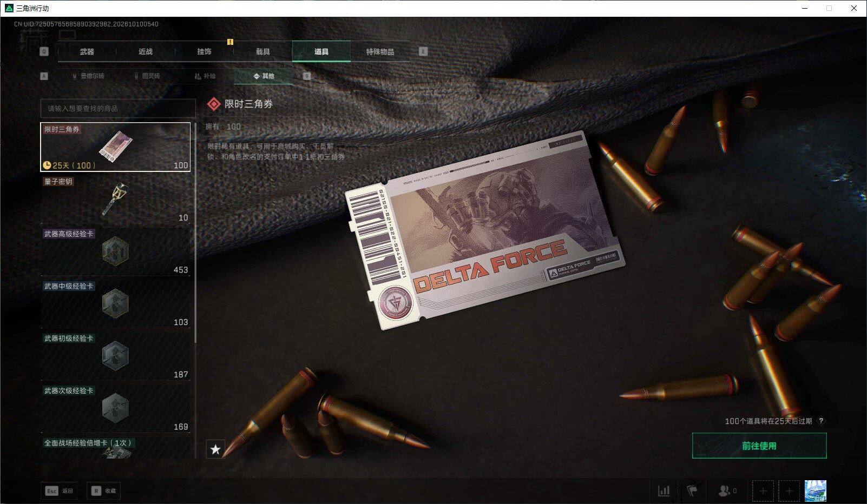Select the 武器高级经验卡 item
Image resolution: width=867 pixels, height=504 pixels.
coord(115,252)
